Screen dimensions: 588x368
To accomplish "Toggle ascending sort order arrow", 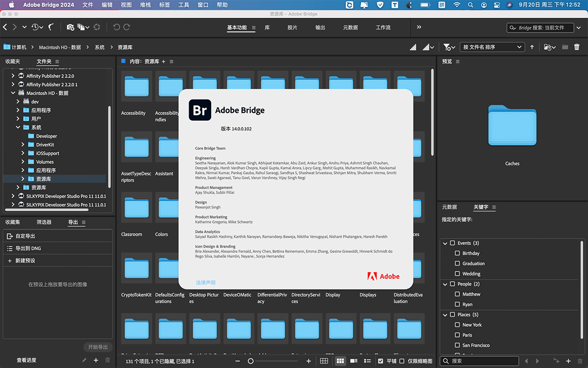I will (x=532, y=47).
